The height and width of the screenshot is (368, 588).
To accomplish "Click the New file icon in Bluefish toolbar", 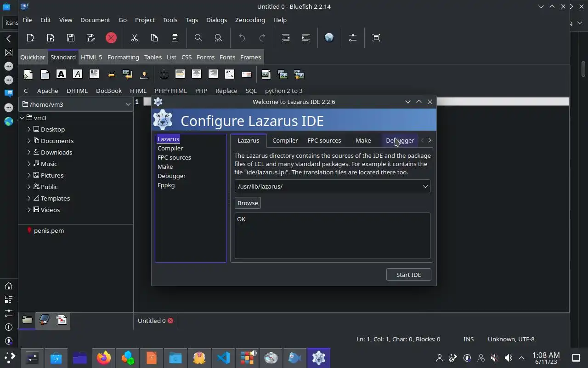I will click(30, 38).
